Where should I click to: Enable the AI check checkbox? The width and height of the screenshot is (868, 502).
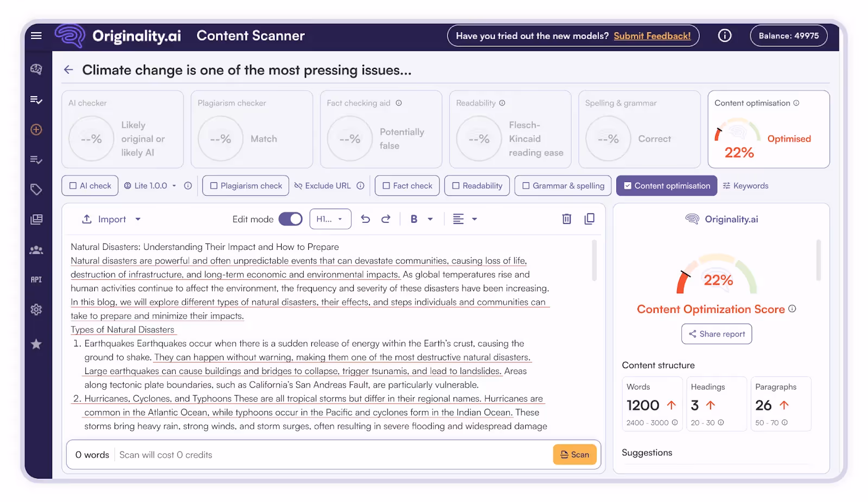tap(73, 185)
